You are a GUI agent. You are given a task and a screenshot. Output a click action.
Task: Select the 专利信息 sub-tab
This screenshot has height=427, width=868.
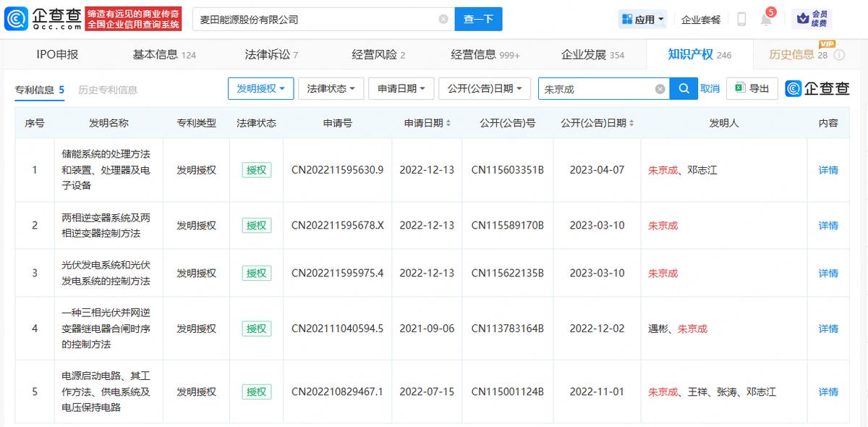click(x=40, y=90)
